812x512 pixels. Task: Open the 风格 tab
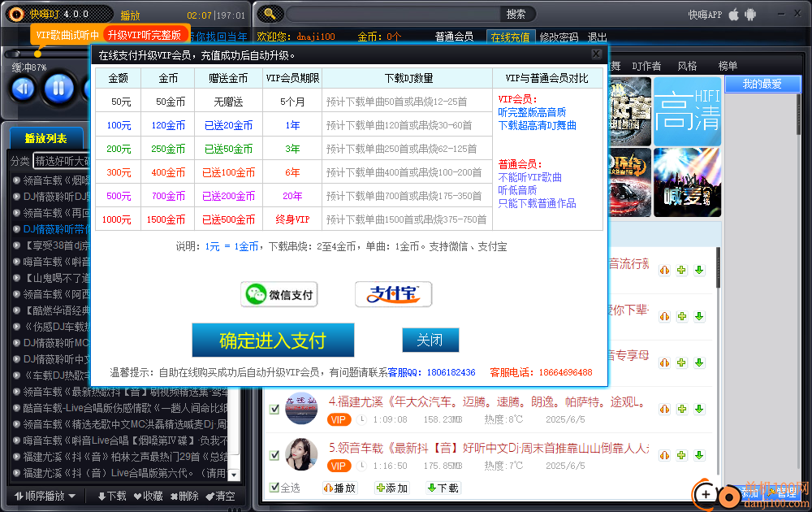click(687, 67)
